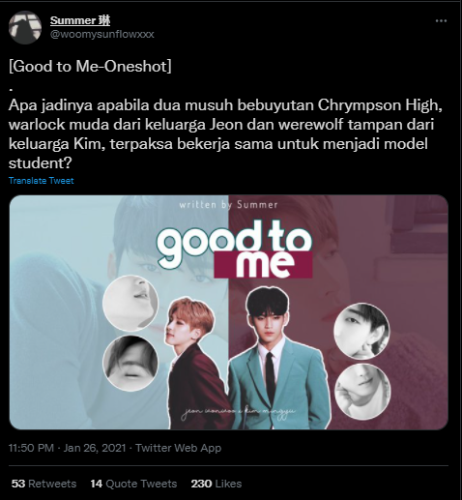The width and height of the screenshot is (462, 500).
Task: Click the lower-left circular photo on poster
Action: (x=130, y=363)
